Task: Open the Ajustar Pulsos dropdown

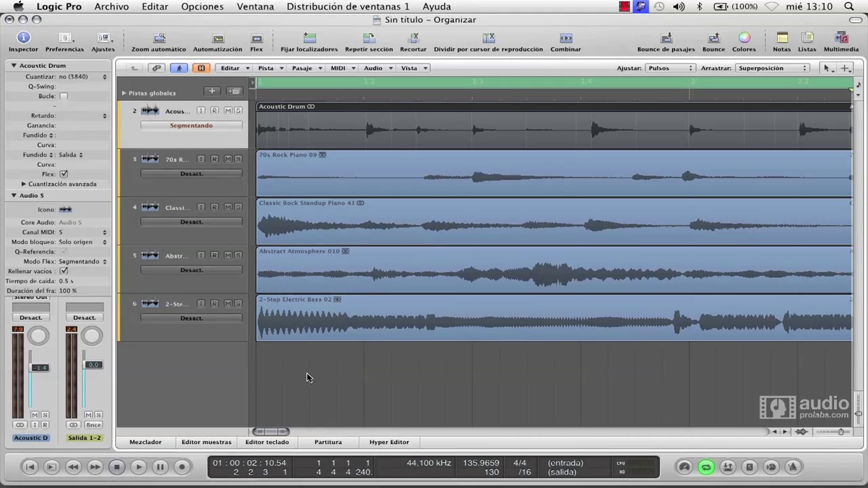Action: (x=670, y=68)
